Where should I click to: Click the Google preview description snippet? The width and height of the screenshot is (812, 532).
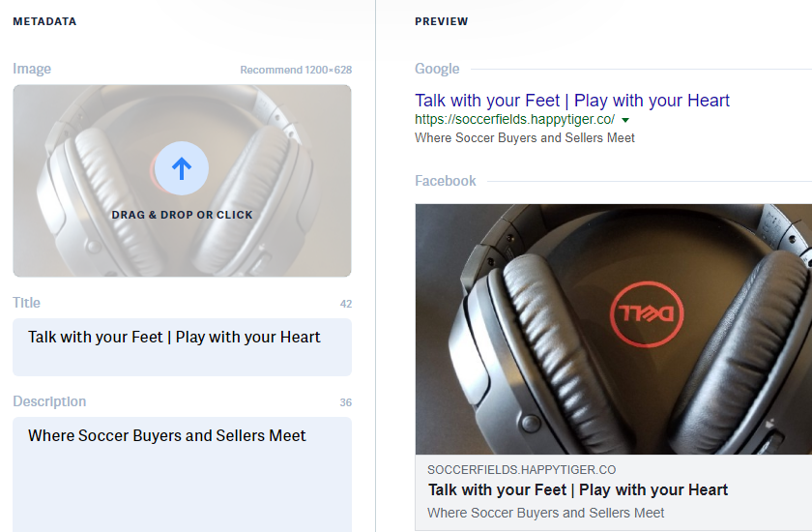pos(525,138)
